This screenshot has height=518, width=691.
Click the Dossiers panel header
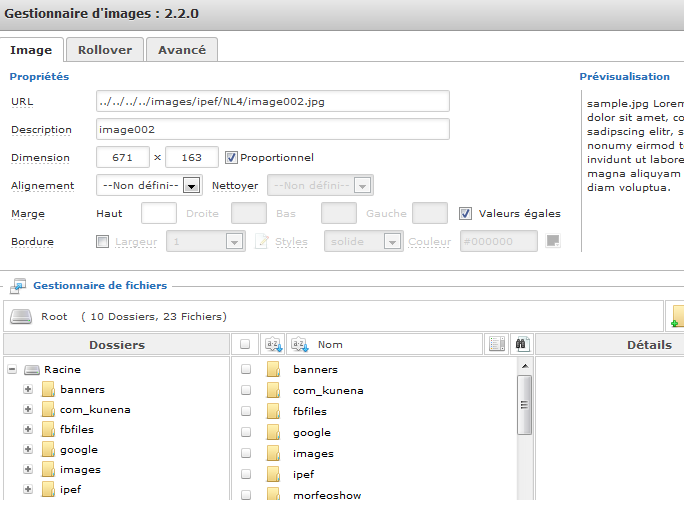[x=117, y=345]
